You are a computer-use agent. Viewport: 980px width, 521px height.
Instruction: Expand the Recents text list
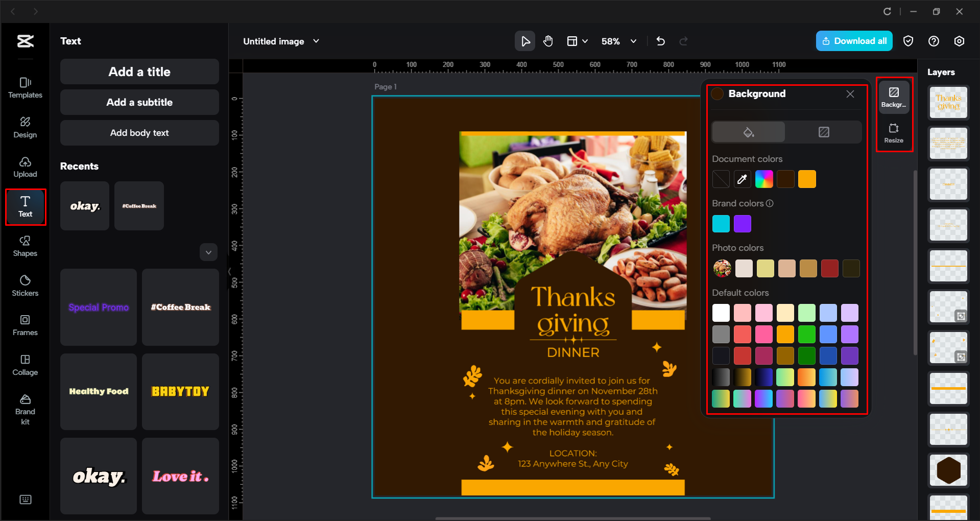(x=208, y=252)
